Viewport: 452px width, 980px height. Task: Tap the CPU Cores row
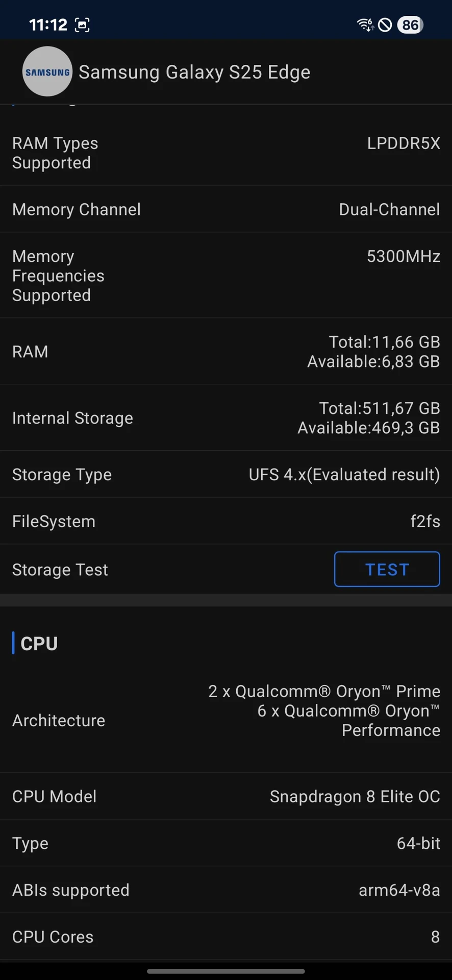pyautogui.click(x=226, y=937)
